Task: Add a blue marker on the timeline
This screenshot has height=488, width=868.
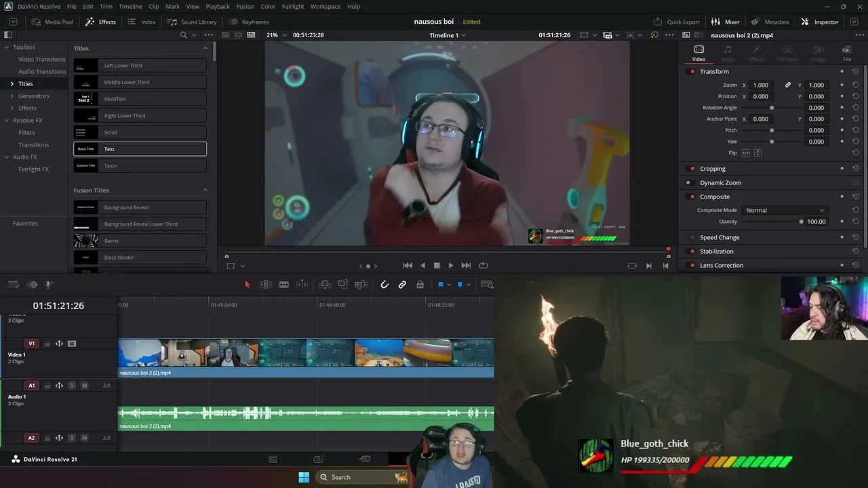Action: coord(460,285)
